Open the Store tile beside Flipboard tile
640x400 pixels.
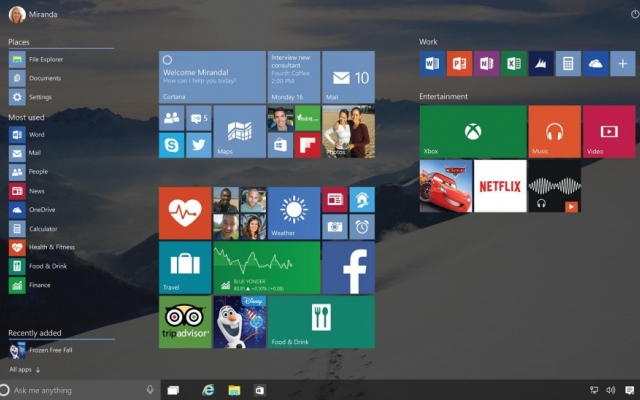[x=280, y=145]
